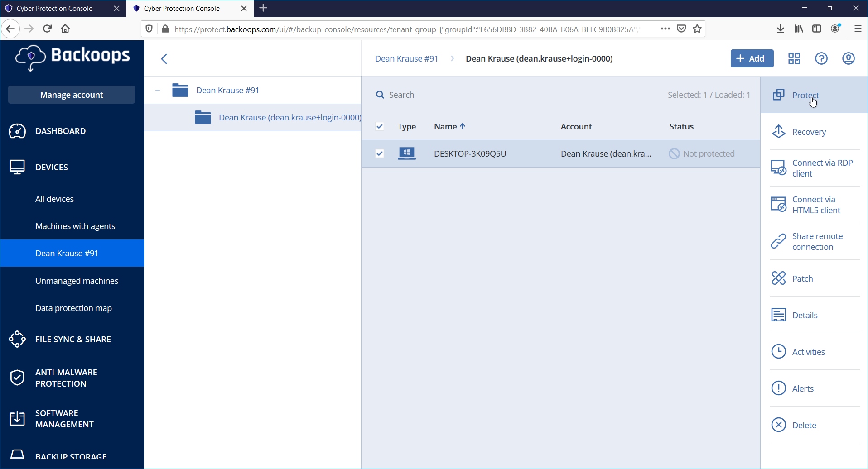Click the Windows machine type icon for DESKTOP-3K09Q5U

point(407,153)
